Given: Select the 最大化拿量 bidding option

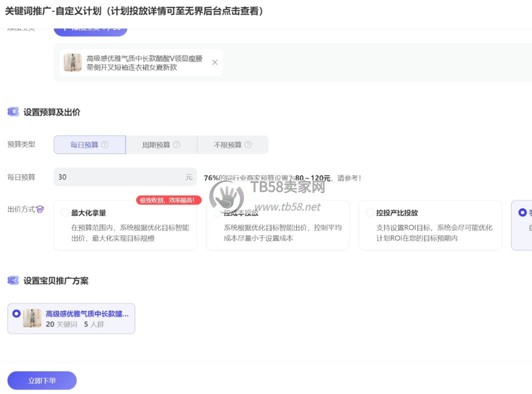Looking at the screenshot, I should 65,212.
